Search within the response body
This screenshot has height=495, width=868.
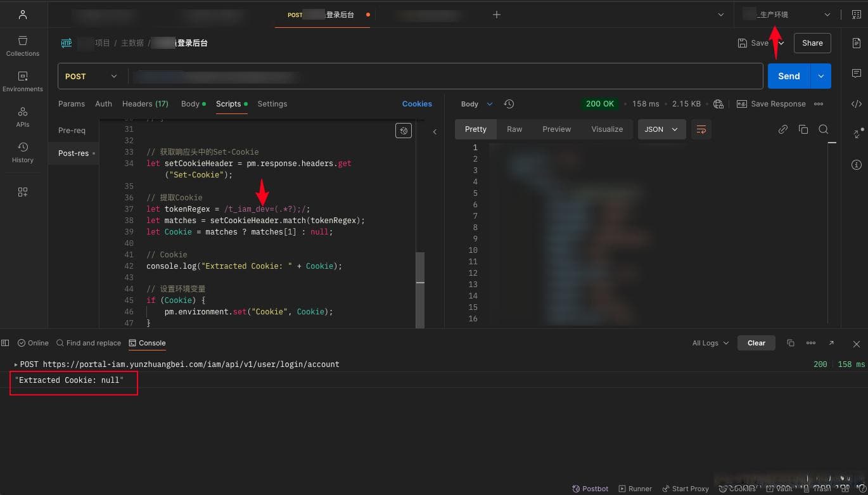(x=824, y=129)
